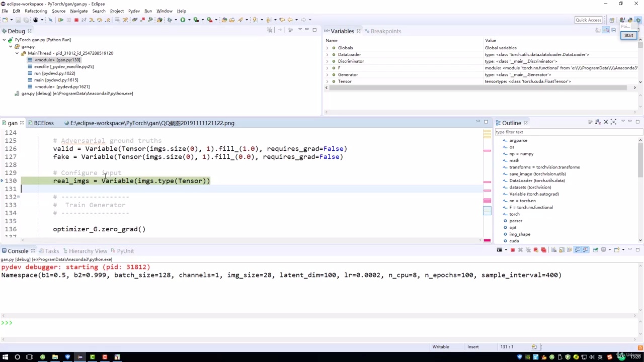Image resolution: width=644 pixels, height=362 pixels.
Task: Toggle breakpoint marker at line 130
Action: pos(3,181)
